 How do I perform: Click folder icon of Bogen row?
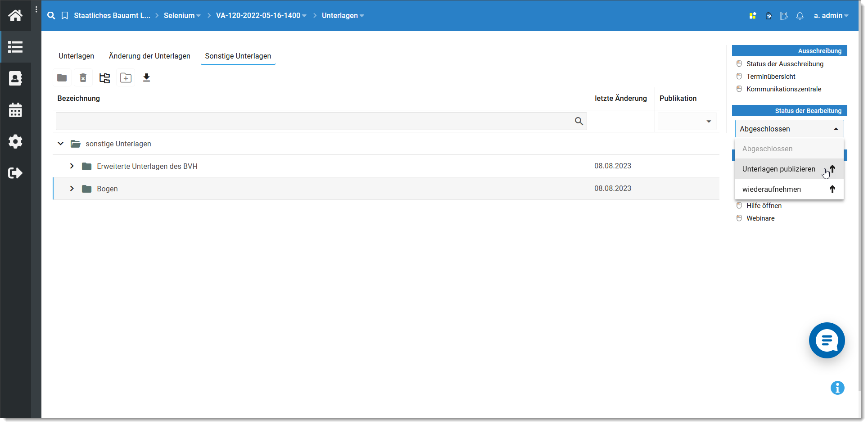coord(87,189)
